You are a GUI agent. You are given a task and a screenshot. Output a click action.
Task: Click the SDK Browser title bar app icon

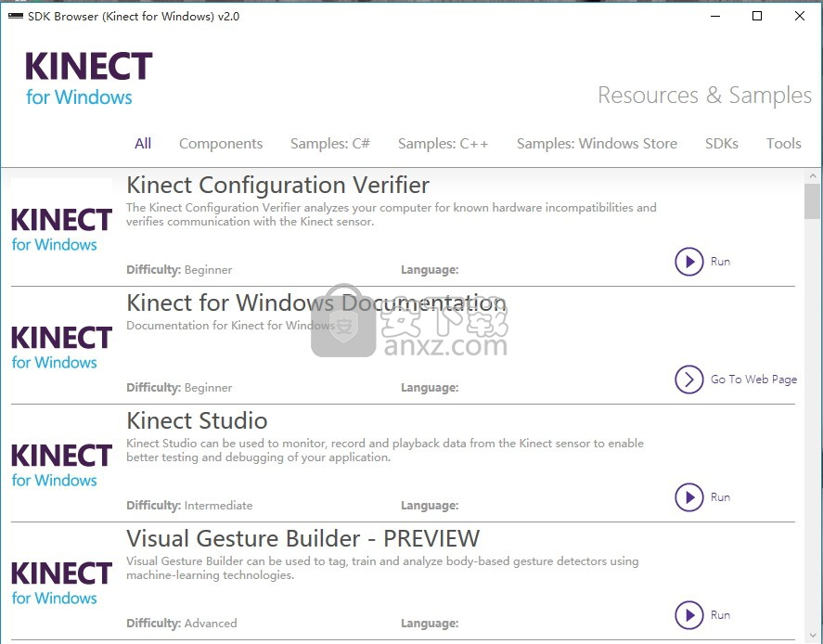click(15, 17)
